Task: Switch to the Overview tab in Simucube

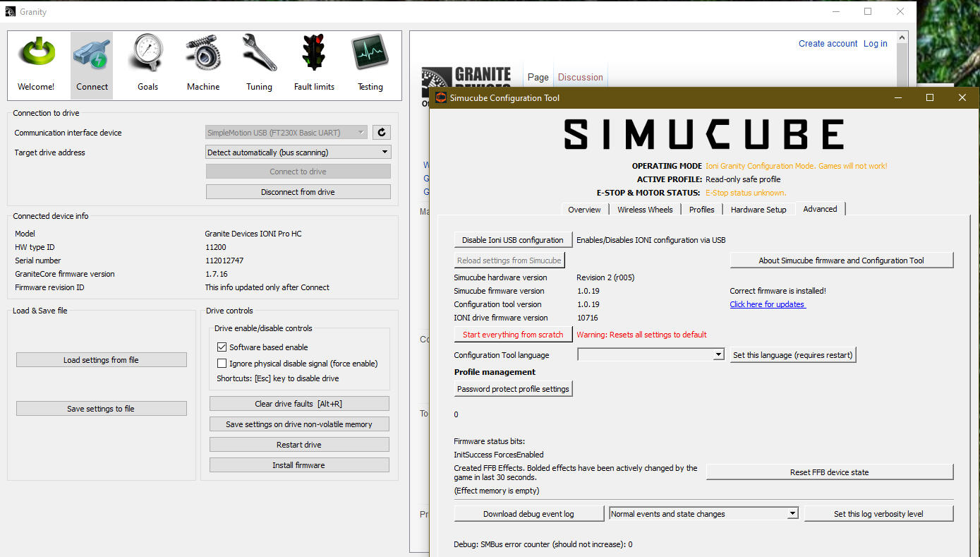Action: click(x=584, y=210)
